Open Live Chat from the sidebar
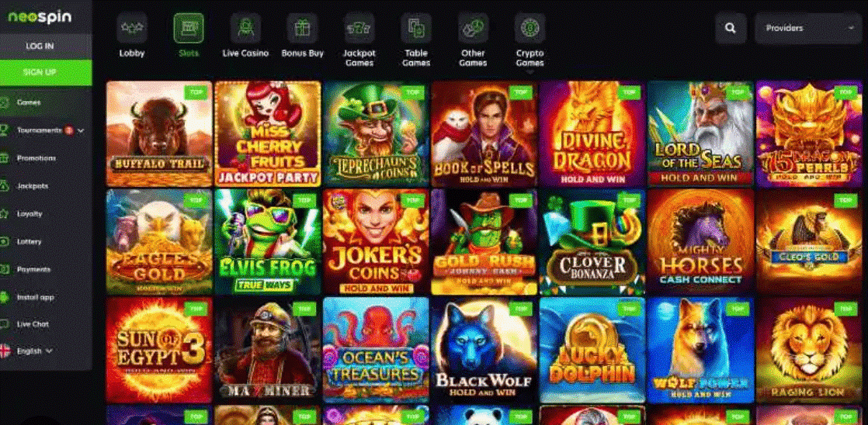This screenshot has height=425, width=868. 33,324
